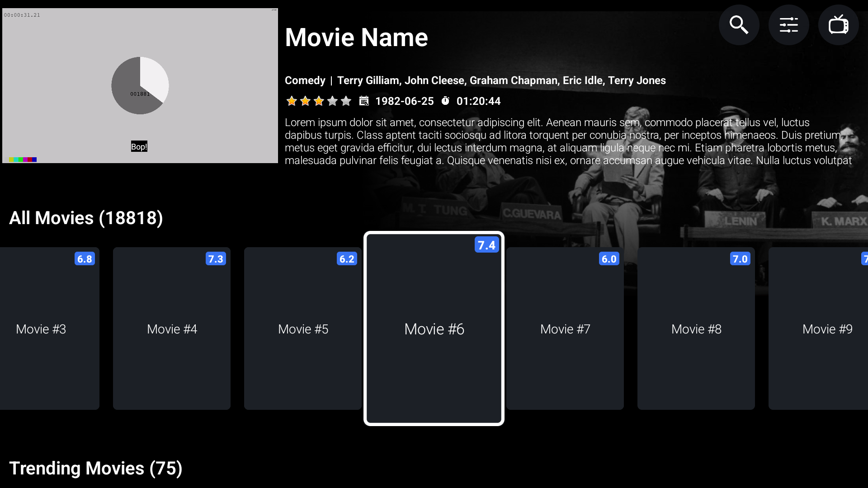This screenshot has height=488, width=868.
Task: Click the Trending Movies section header
Action: click(95, 468)
